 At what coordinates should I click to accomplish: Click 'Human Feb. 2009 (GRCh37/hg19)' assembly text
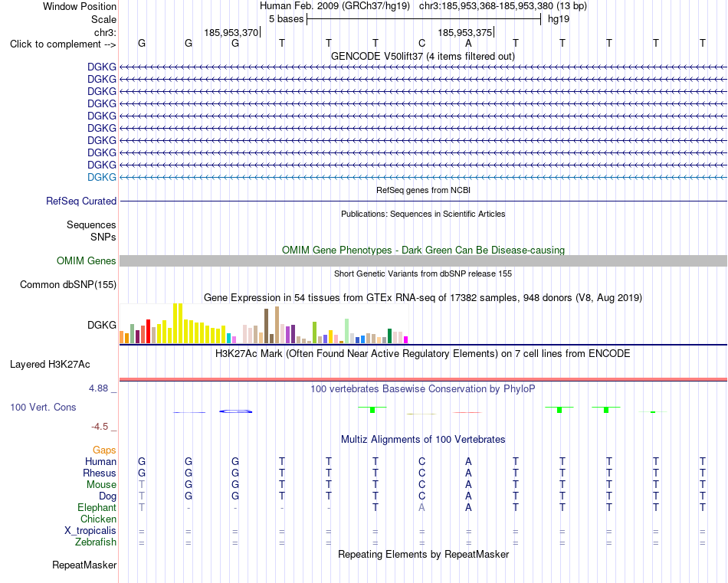(x=335, y=6)
